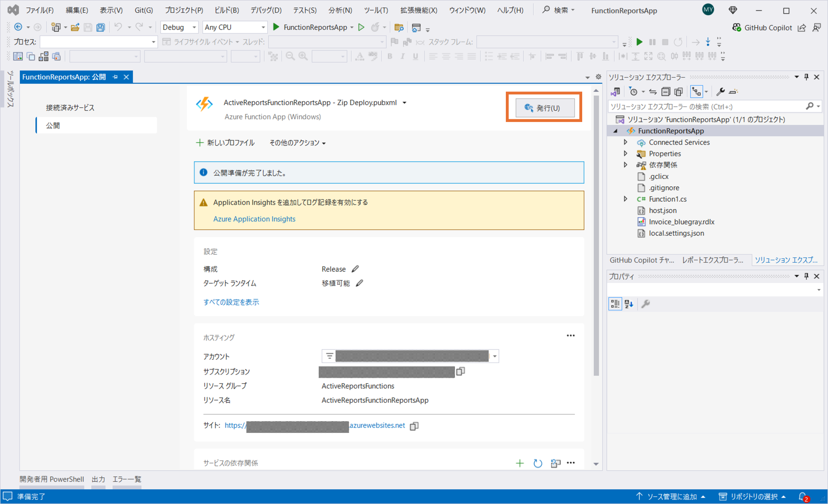Open the pubxml profile dropdown arrow
This screenshot has width=828, height=504.
pos(405,103)
